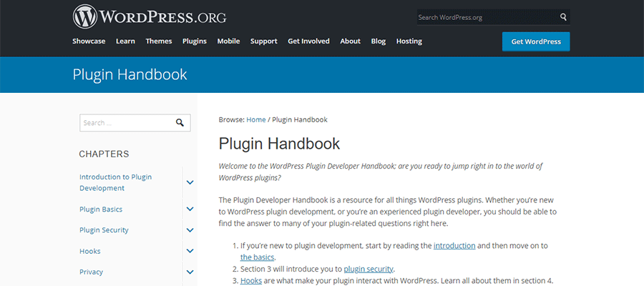Open the Showcase menu item
Viewport: 644px width, 286px height.
[89, 41]
